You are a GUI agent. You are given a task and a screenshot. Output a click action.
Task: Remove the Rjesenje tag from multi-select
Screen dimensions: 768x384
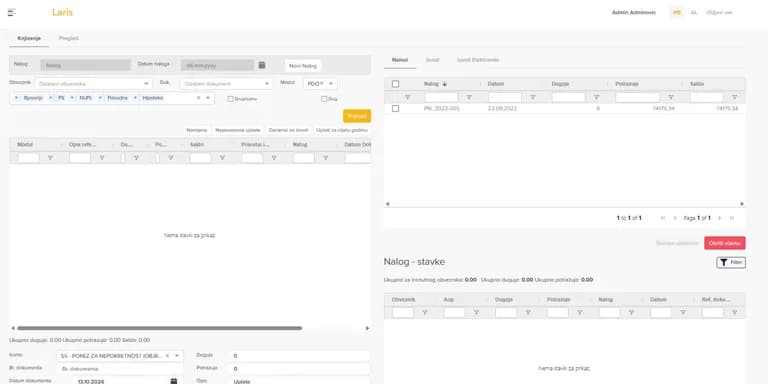16,98
